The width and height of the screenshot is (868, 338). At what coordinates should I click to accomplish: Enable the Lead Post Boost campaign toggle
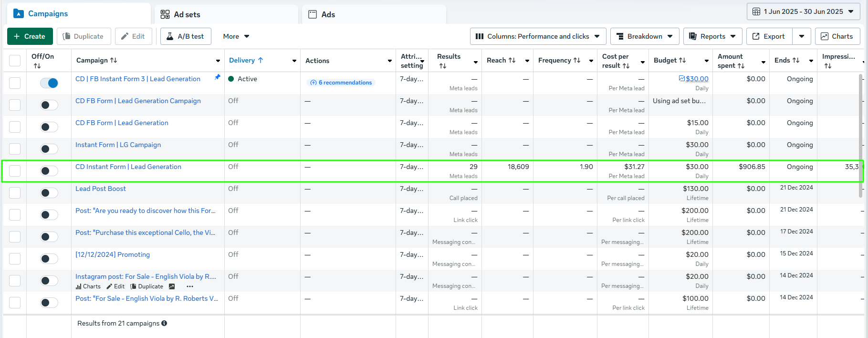pyautogui.click(x=49, y=193)
